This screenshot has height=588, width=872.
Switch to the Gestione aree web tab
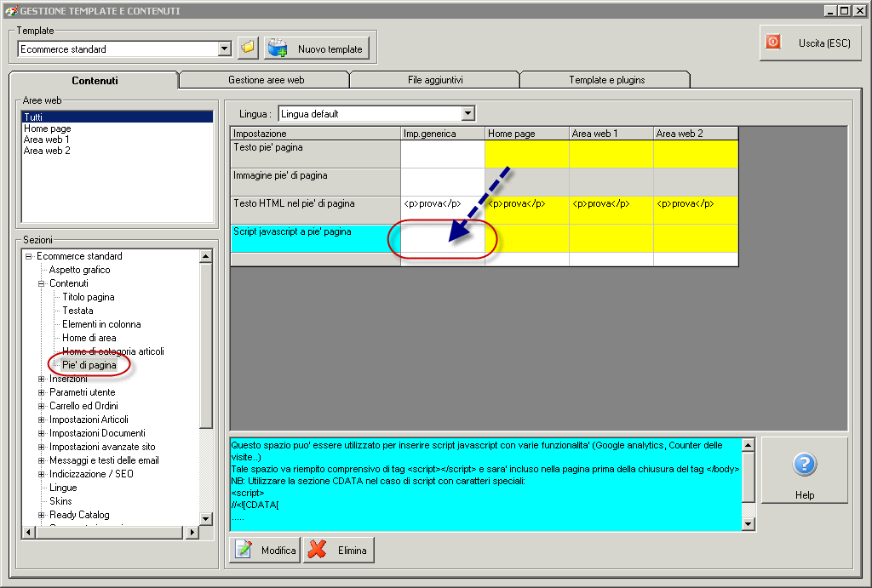click(x=266, y=80)
